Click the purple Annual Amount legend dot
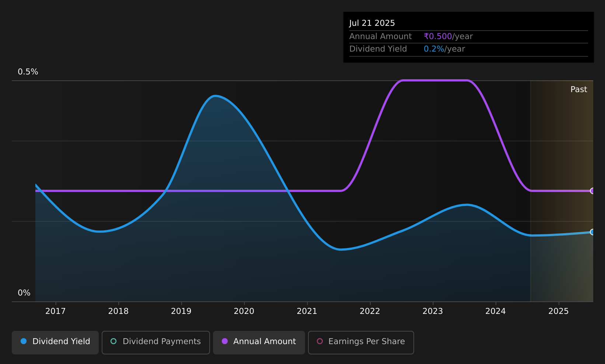Viewport: 605px width, 364px height. point(224,341)
